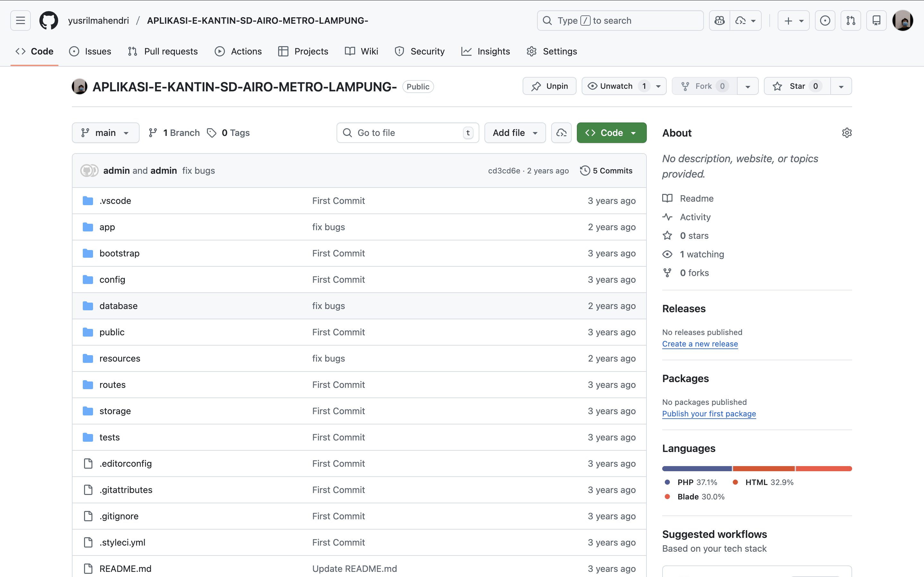Screen dimensions: 924x577
Task: Unpin this repository from profile
Action: (549, 86)
